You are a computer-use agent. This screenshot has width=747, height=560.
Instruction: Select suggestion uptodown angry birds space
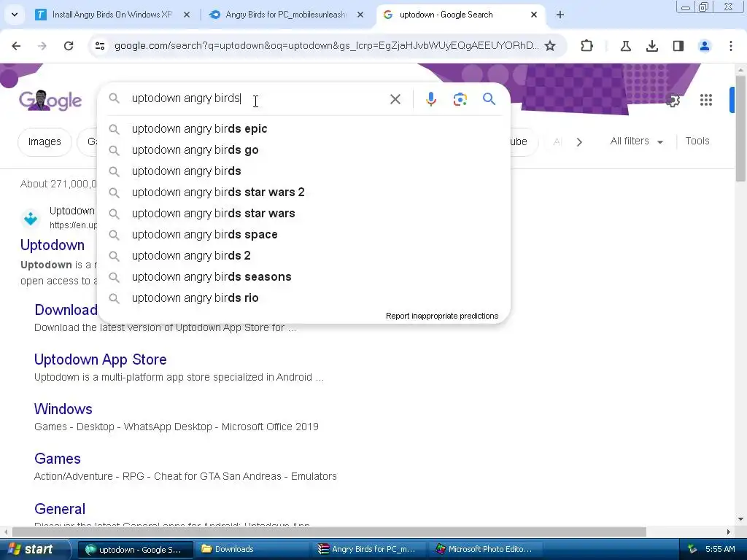[304, 235]
